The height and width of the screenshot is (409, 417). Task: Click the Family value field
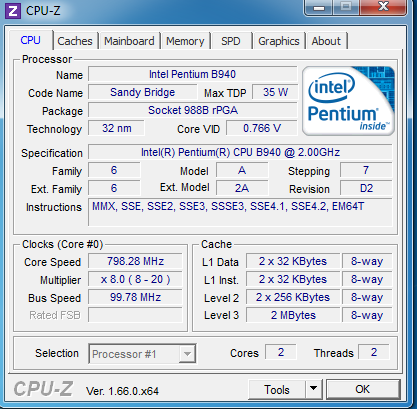[x=114, y=170]
